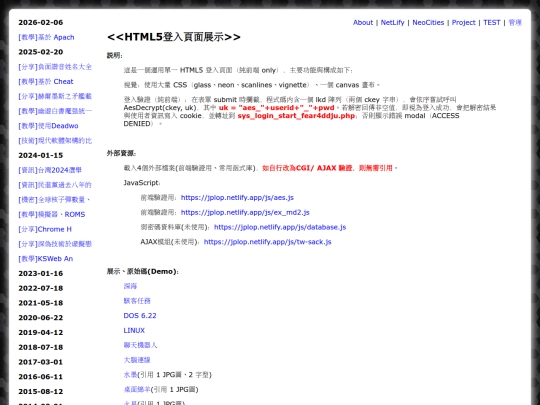540x405 pixels.
Task: Open the [技術]現代軟體架構 article
Action: 55,141
